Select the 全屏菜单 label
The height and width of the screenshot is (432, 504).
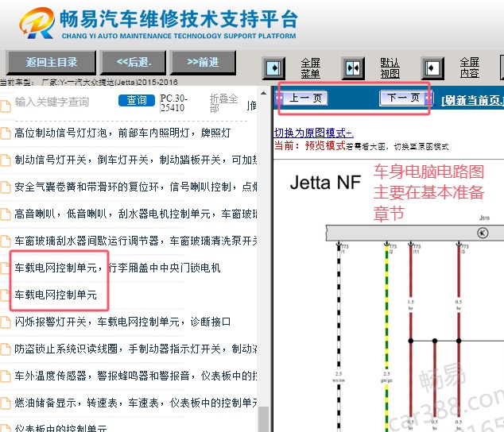tap(311, 68)
